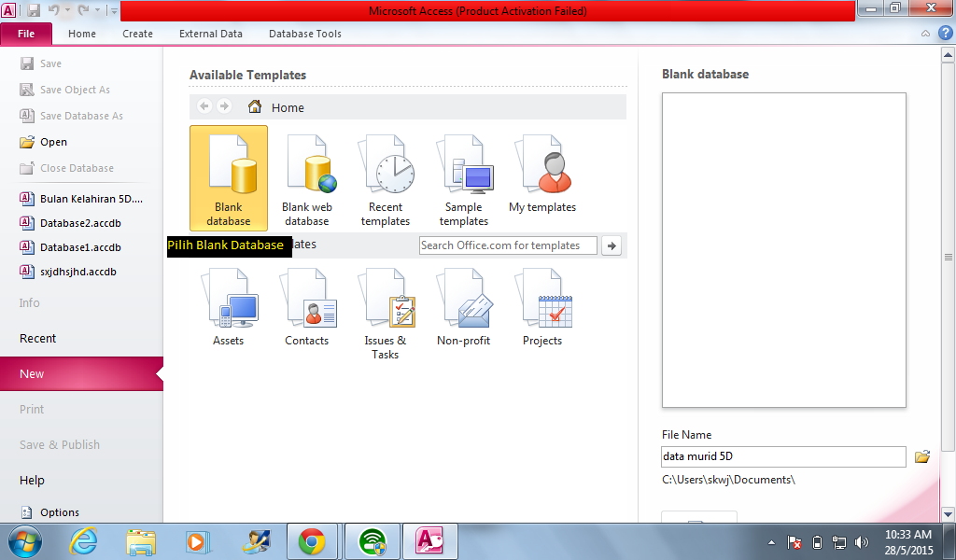Image resolution: width=956 pixels, height=560 pixels.
Task: Open the External Data tab
Action: [x=211, y=34]
